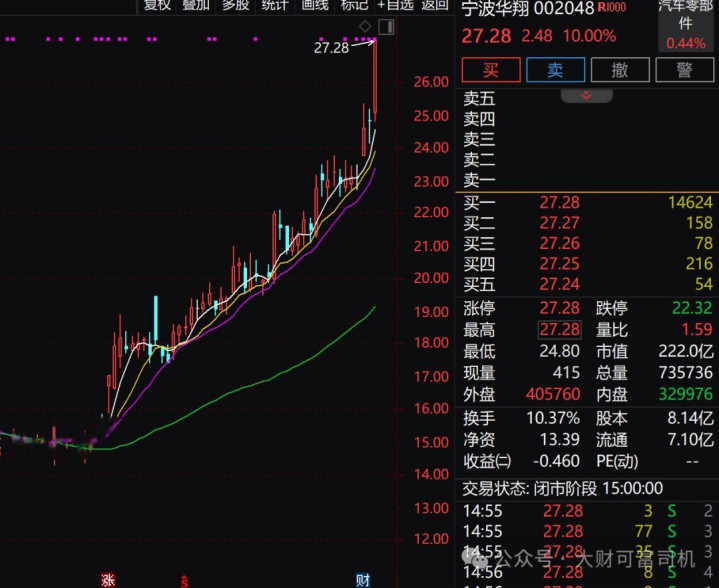Click the 10.00% change percentage
This screenshot has height=588, width=719.
pos(589,36)
